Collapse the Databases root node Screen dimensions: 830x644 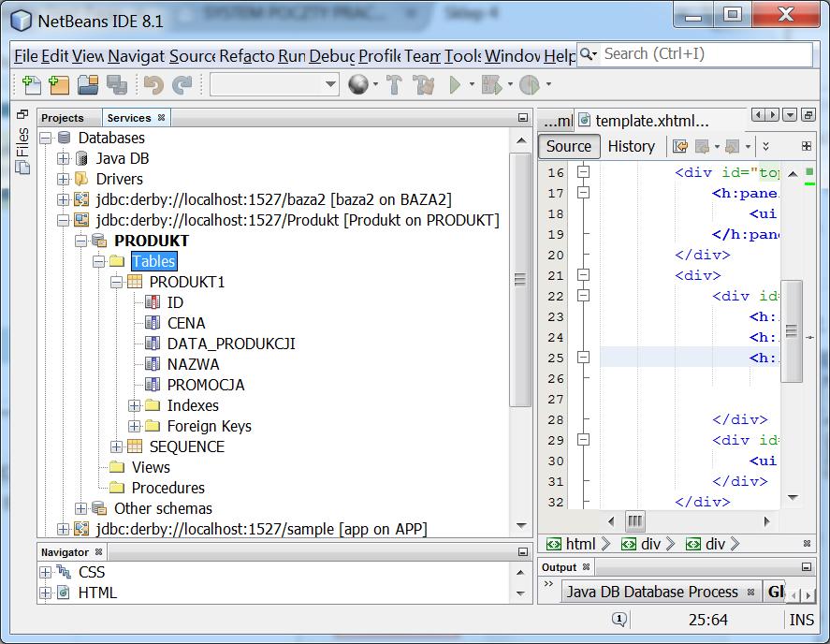click(x=46, y=139)
